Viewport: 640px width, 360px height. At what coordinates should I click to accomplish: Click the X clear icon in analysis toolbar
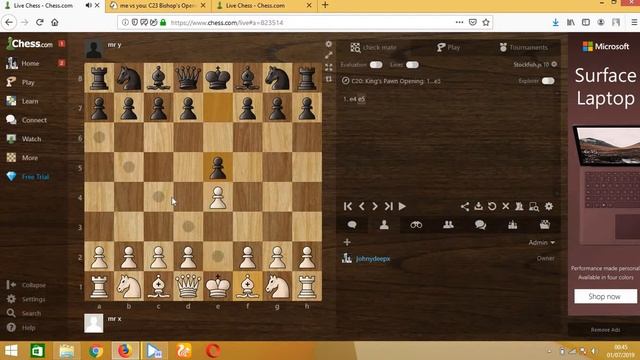click(x=505, y=207)
